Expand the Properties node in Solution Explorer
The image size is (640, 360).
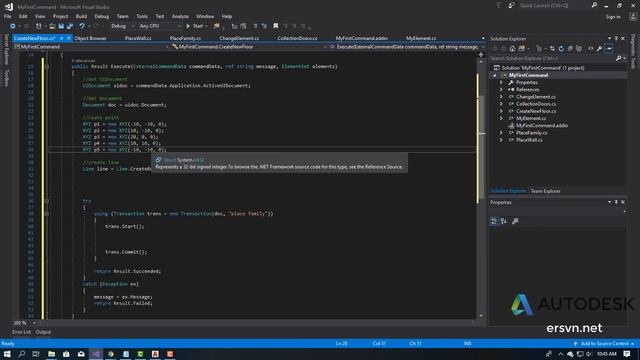click(x=502, y=82)
